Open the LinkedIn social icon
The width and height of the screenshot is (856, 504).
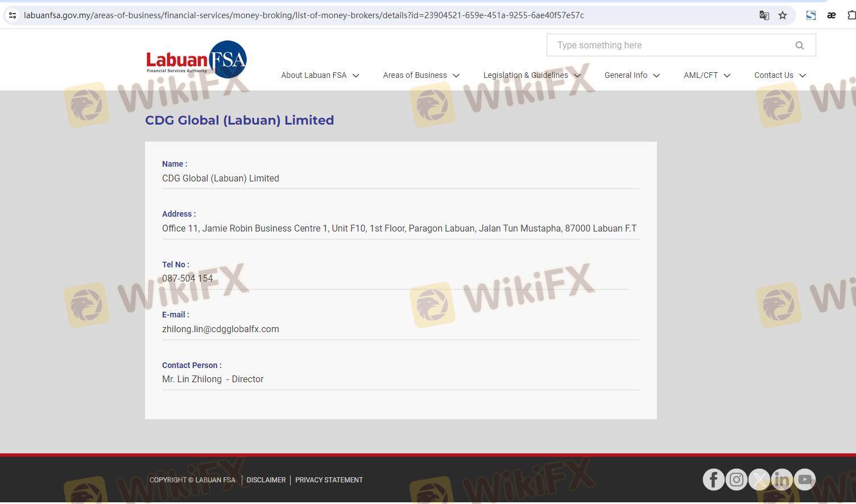781,480
